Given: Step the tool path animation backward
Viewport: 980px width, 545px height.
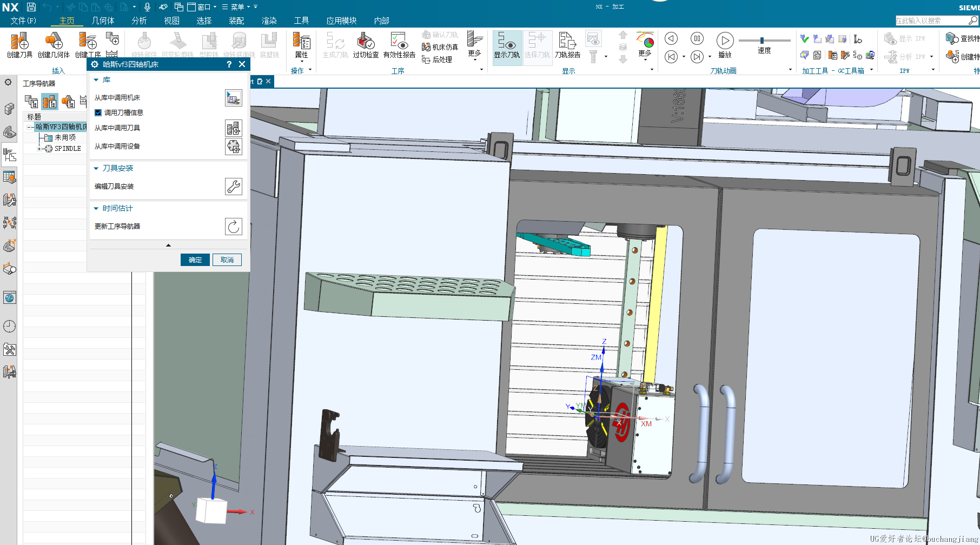Looking at the screenshot, I should [671, 38].
